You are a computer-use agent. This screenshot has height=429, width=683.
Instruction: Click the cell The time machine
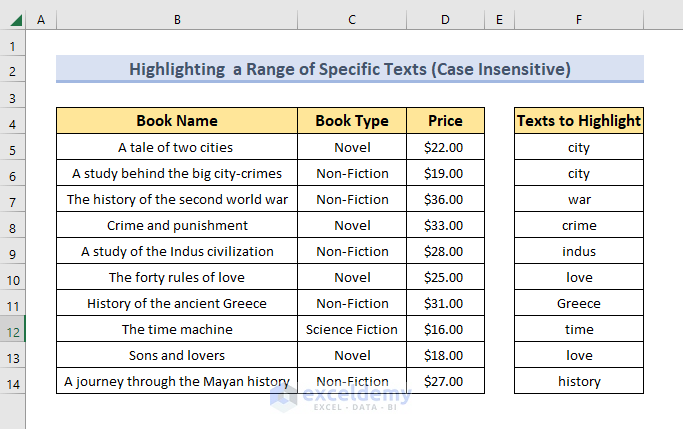(177, 329)
